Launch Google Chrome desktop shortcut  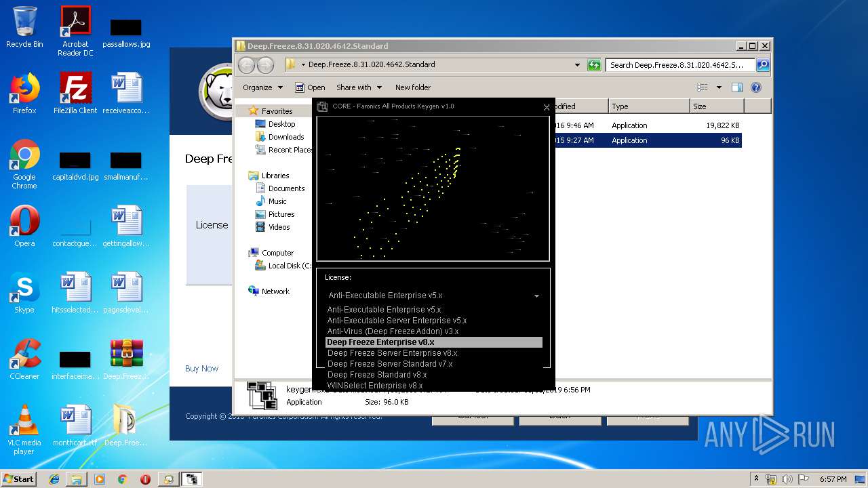pos(24,164)
